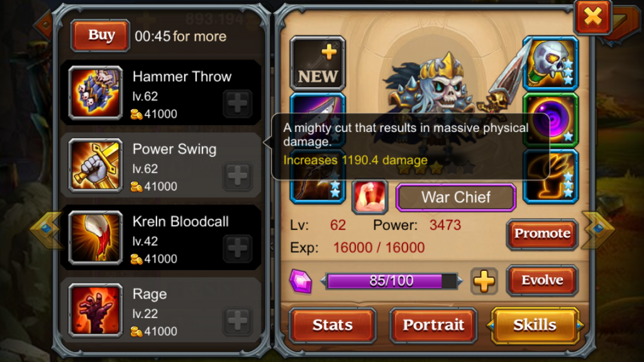Select the skull helmet equipment slot
The height and width of the screenshot is (362, 644).
[x=550, y=63]
